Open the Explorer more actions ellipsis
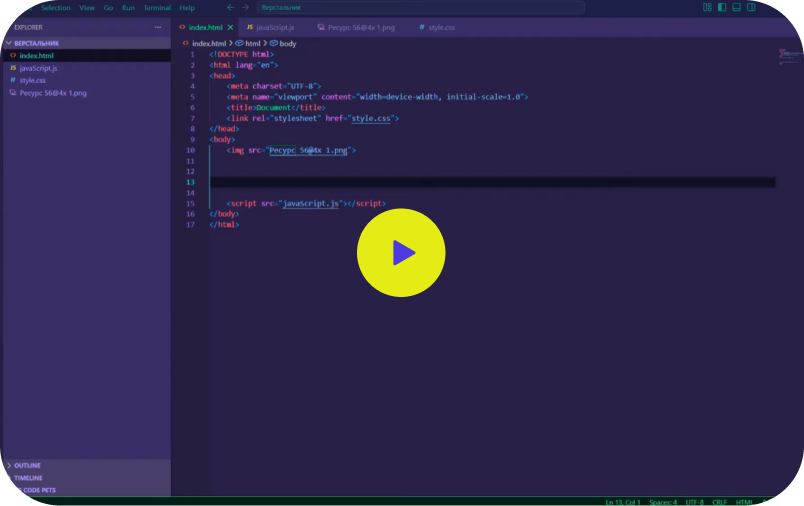 (158, 27)
